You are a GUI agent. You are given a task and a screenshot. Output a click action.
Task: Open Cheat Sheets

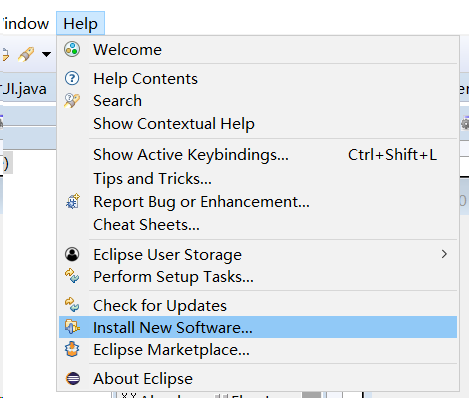pos(146,225)
